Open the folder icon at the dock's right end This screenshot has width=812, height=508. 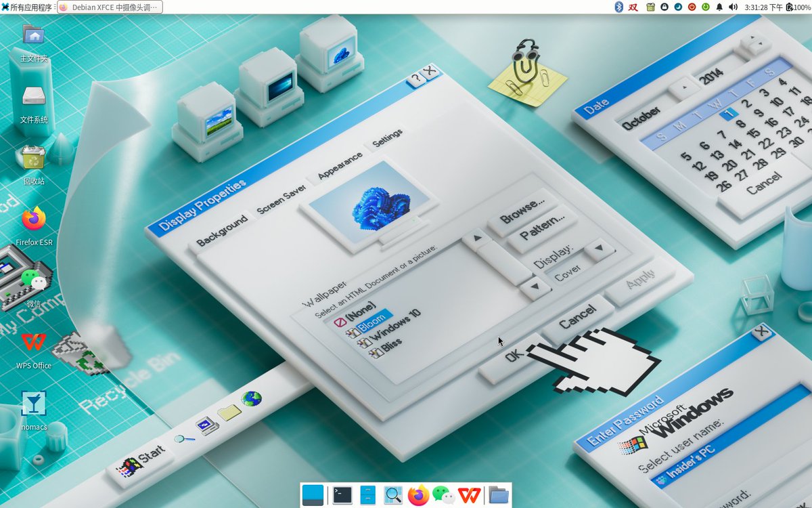[499, 495]
